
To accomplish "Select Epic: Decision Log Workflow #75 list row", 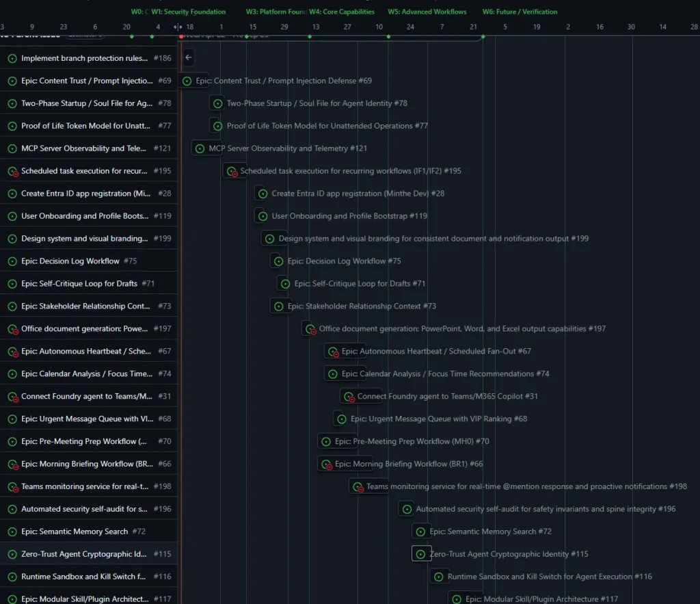I will tap(89, 261).
